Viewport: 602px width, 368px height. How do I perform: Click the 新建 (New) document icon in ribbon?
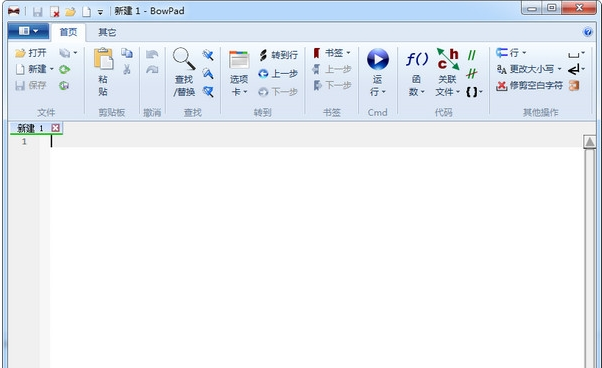pyautogui.click(x=20, y=69)
